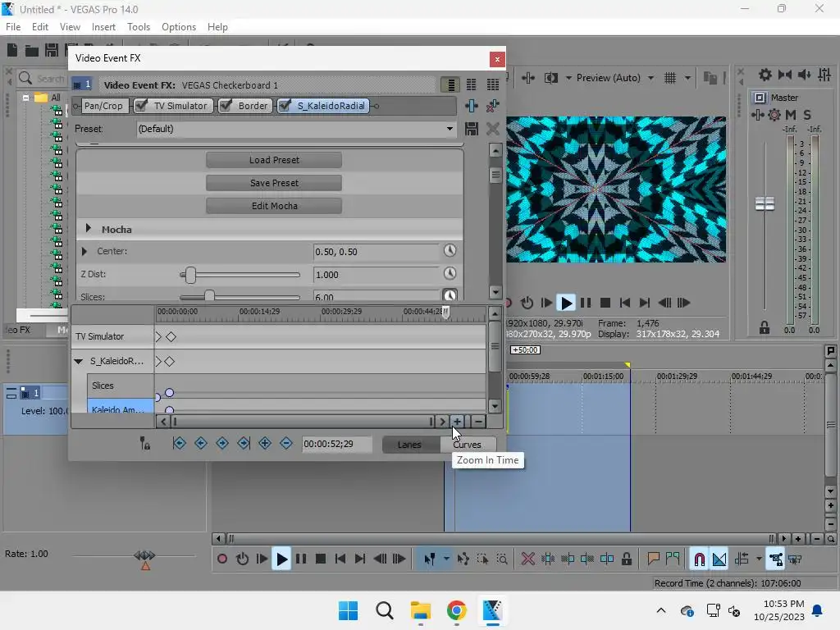The image size is (840, 630).
Task: Click the Record button in main transport
Action: pyautogui.click(x=221, y=559)
